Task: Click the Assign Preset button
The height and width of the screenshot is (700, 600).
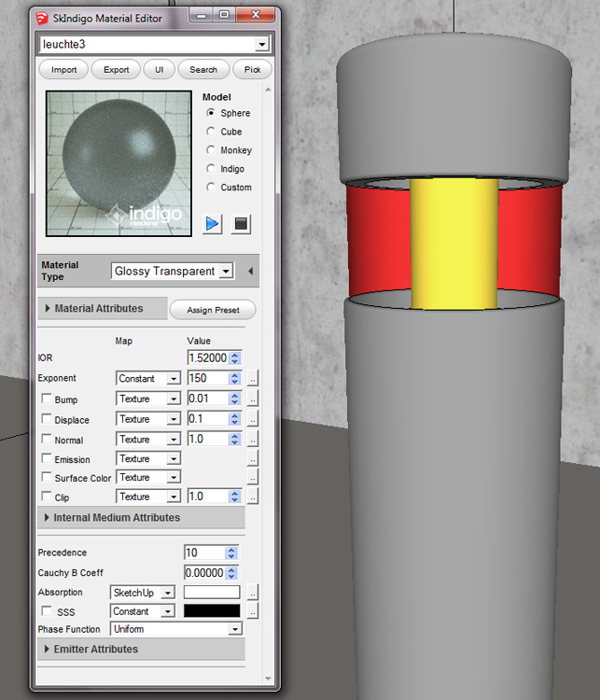Action: point(213,310)
